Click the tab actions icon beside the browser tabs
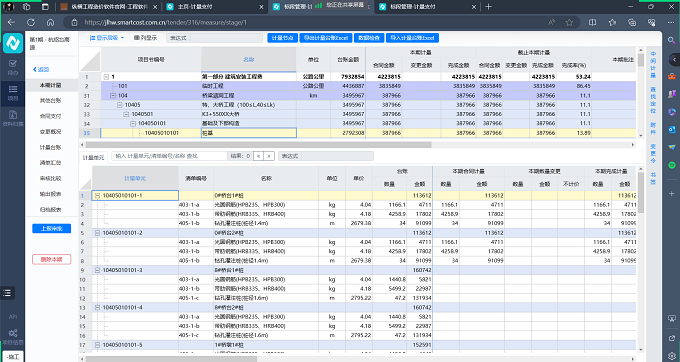680x362 pixels. pyautogui.click(x=45, y=7)
